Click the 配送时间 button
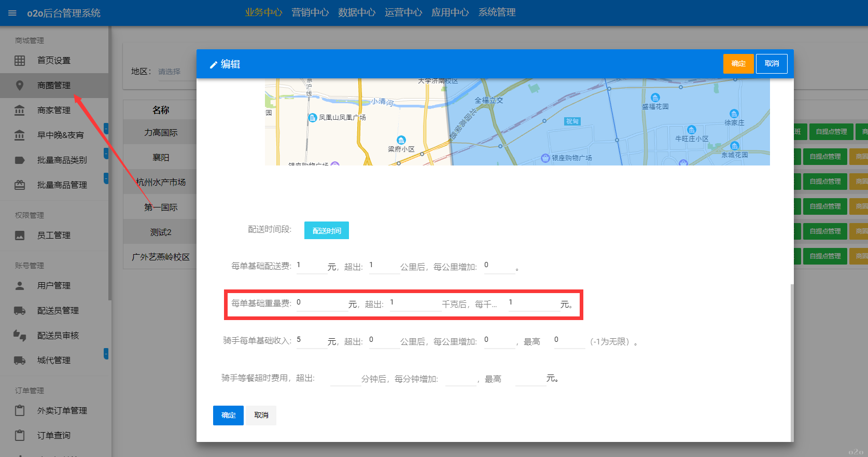Viewport: 868px width, 457px height. coord(327,231)
